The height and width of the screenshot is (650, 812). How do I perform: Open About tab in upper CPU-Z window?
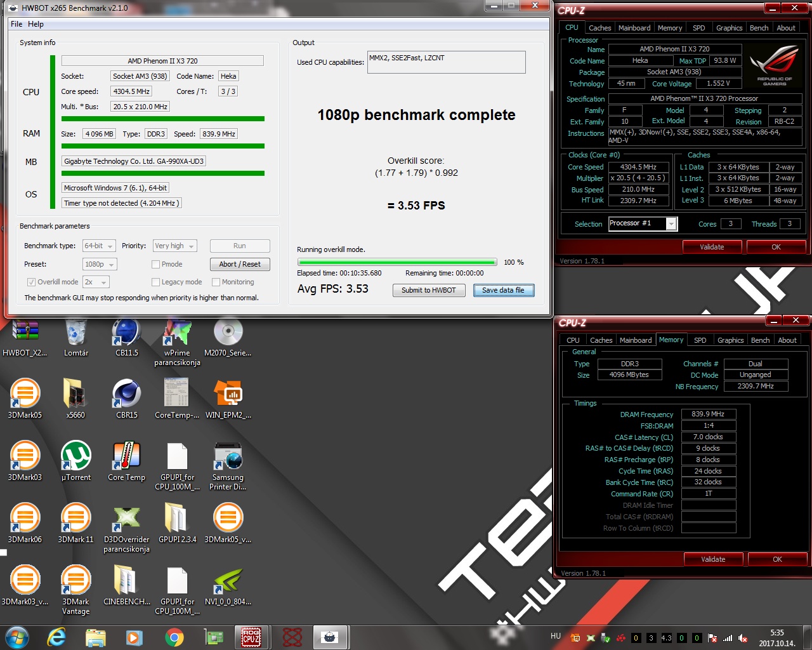(x=786, y=28)
